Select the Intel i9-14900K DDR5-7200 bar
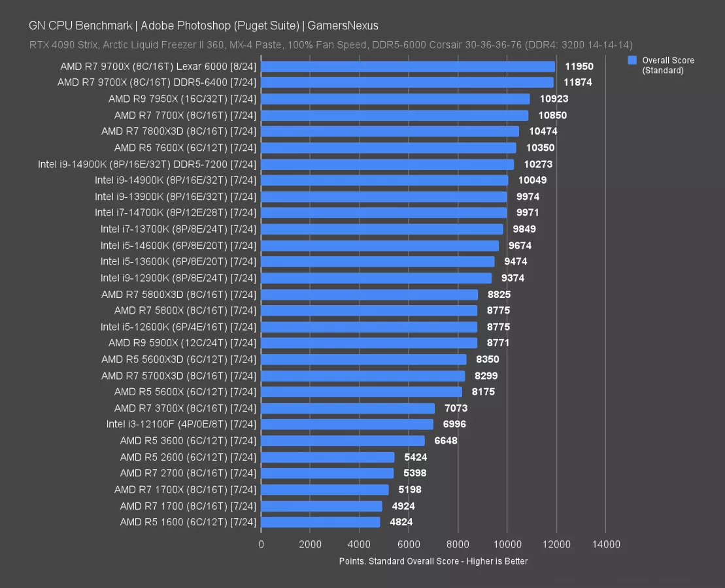Viewport: 725px width, 588px height. (388, 164)
